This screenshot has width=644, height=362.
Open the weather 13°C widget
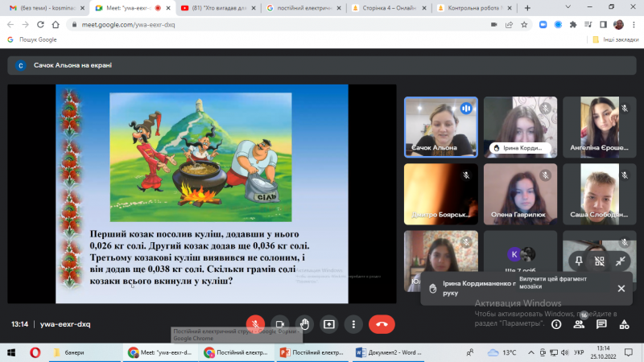[502, 352]
